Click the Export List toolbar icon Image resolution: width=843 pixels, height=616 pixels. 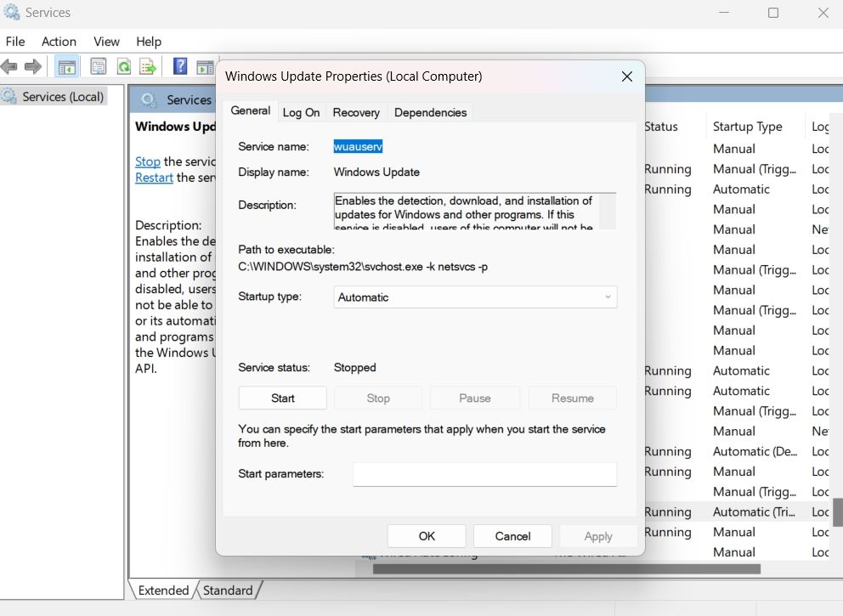click(147, 66)
